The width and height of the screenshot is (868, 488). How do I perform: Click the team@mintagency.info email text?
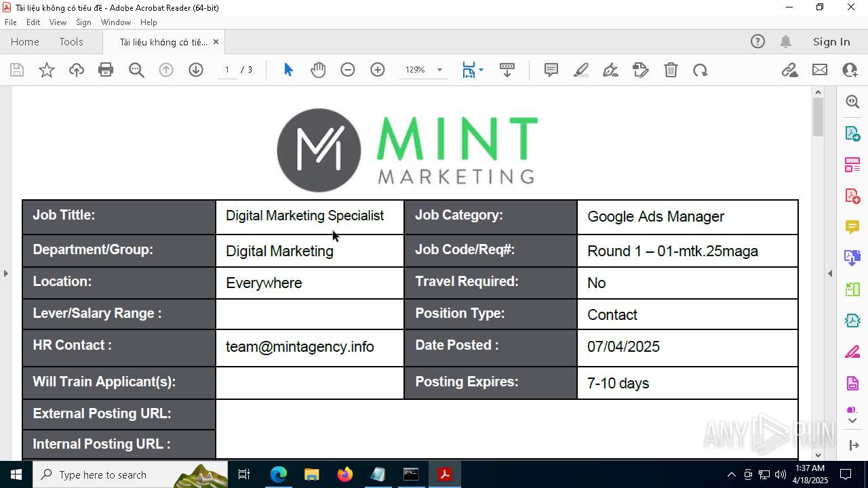(x=300, y=347)
